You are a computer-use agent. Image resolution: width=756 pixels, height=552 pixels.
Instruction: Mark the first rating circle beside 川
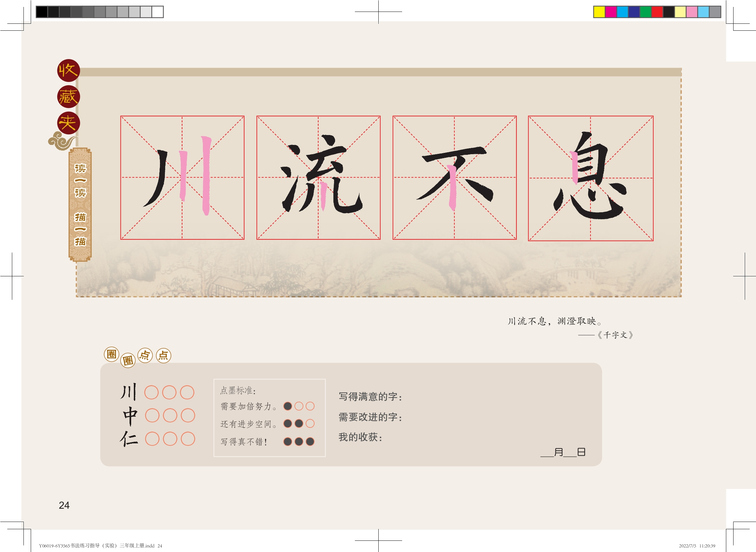point(151,392)
